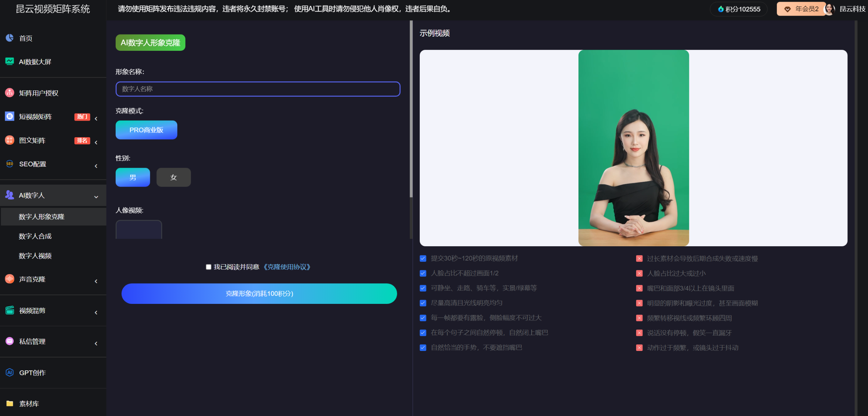Image resolution: width=868 pixels, height=416 pixels.
Task: Select 女 gender option
Action: (x=174, y=177)
